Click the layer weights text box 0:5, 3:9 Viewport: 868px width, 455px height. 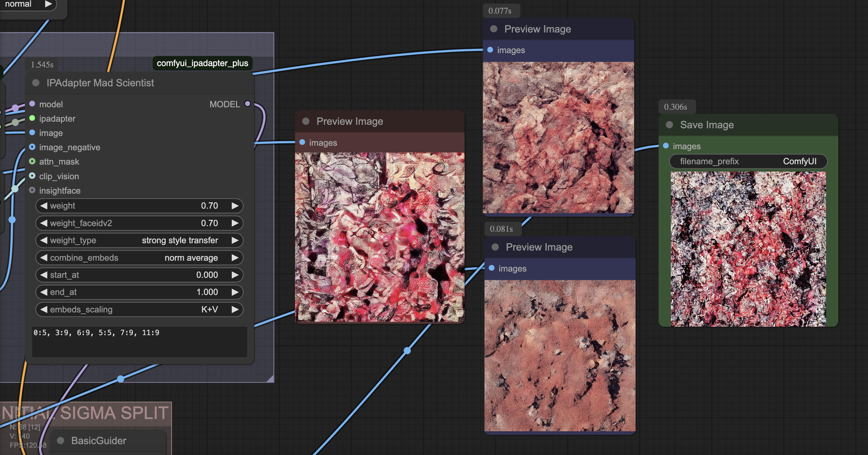point(139,341)
